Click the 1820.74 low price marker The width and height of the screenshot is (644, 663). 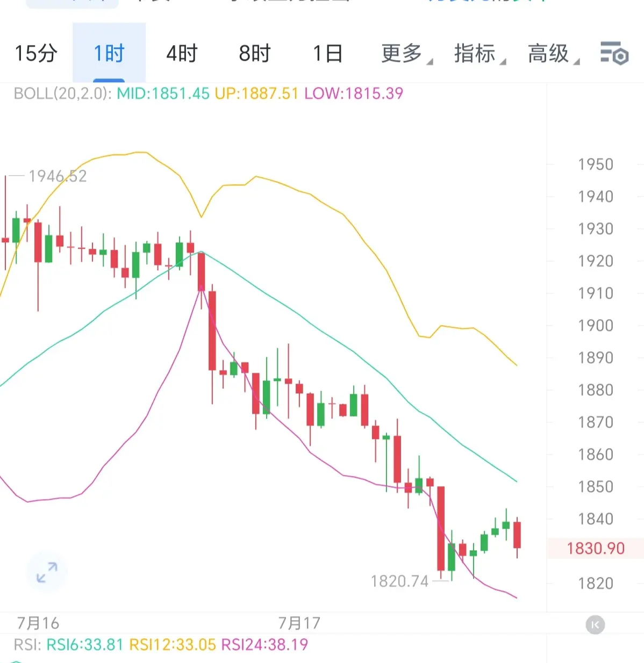(399, 581)
